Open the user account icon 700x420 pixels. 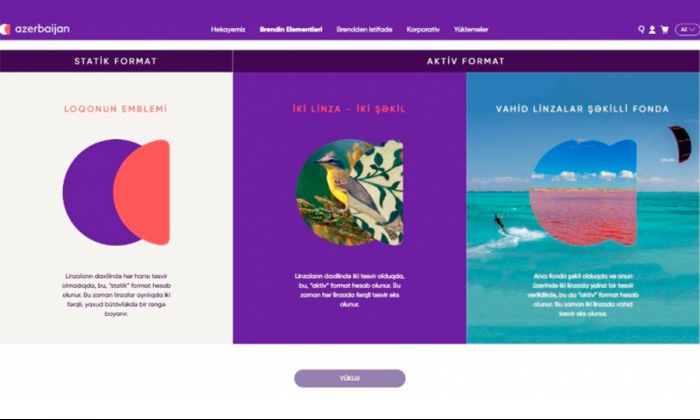[652, 29]
